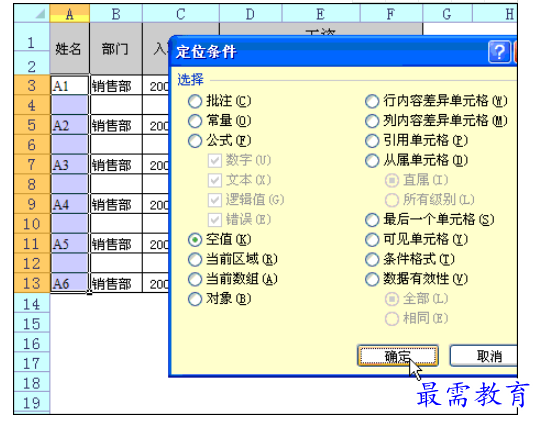Select column E header
This screenshot has height=426, width=538.
[321, 14]
